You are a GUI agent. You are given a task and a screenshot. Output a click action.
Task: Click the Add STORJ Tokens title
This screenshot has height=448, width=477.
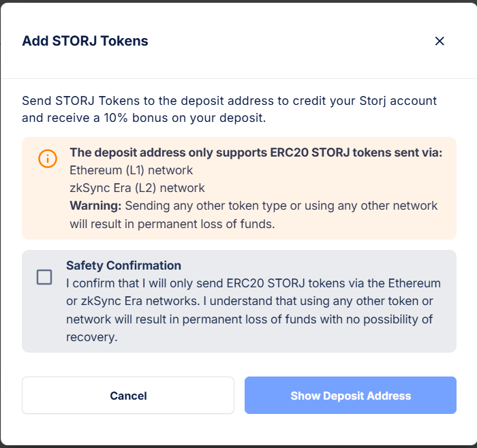coord(85,41)
